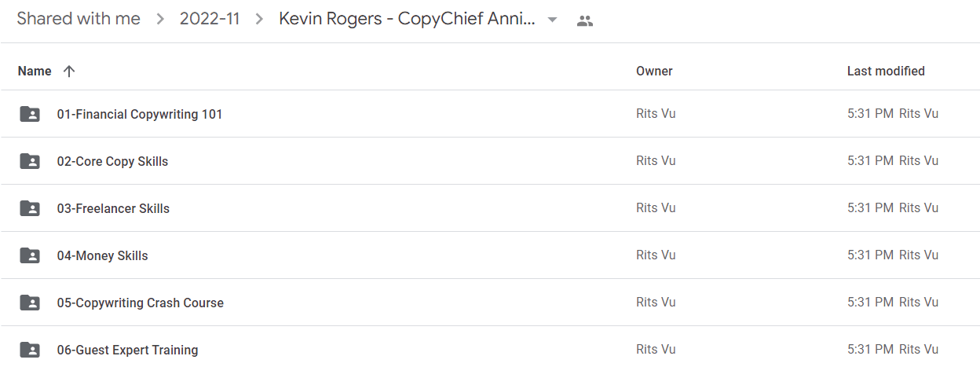Click the Kevin Rogers - CopyChief breadcrumb title
This screenshot has height=367, width=980.
(408, 19)
